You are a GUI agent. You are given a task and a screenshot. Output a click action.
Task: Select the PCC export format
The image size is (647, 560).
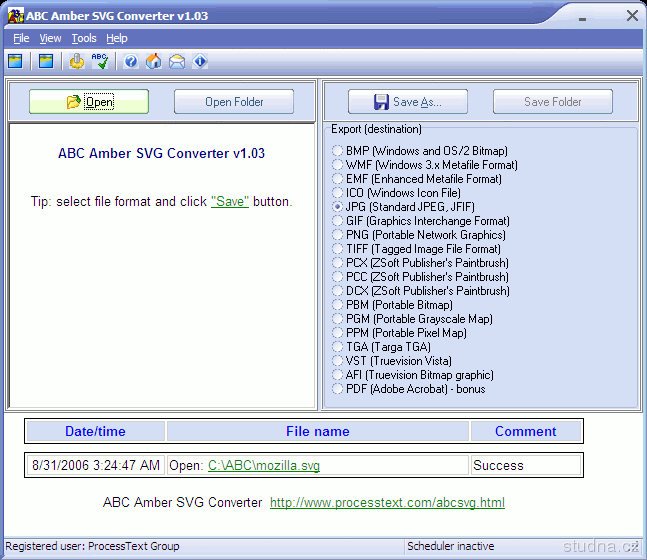pos(421,277)
